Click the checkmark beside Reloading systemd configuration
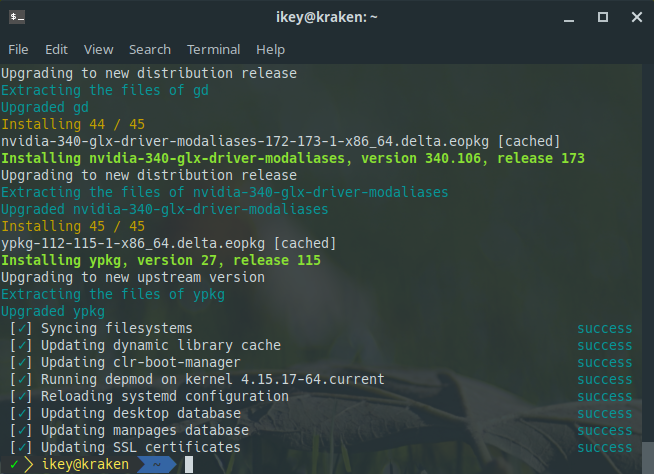Viewport: 654px width, 474px height. tap(21, 396)
